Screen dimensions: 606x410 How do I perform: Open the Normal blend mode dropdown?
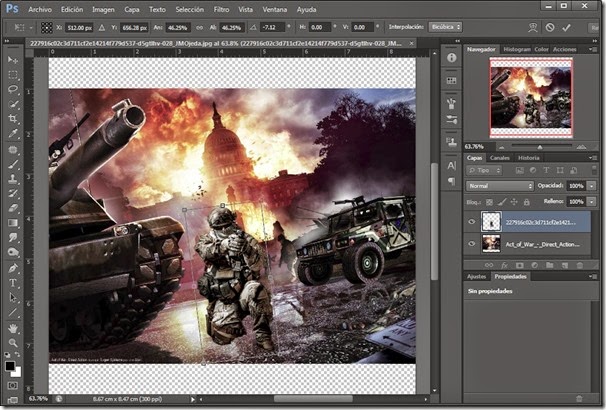point(499,186)
